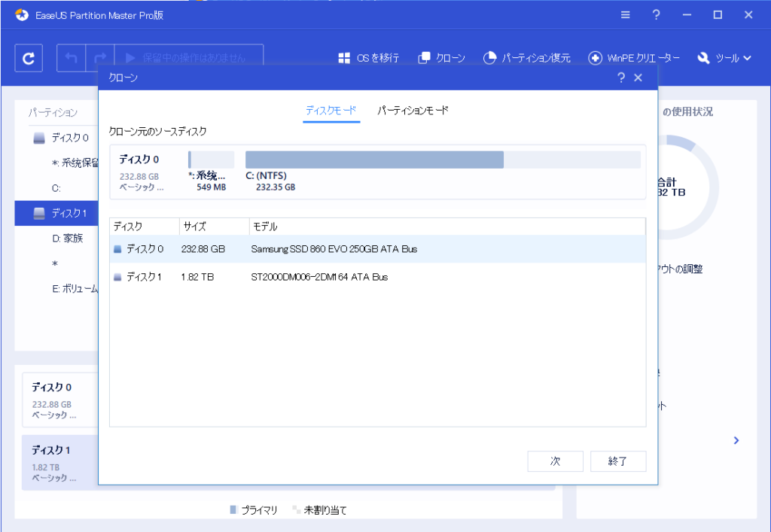Click the 次 button
This screenshot has width=771, height=532.
tap(555, 461)
